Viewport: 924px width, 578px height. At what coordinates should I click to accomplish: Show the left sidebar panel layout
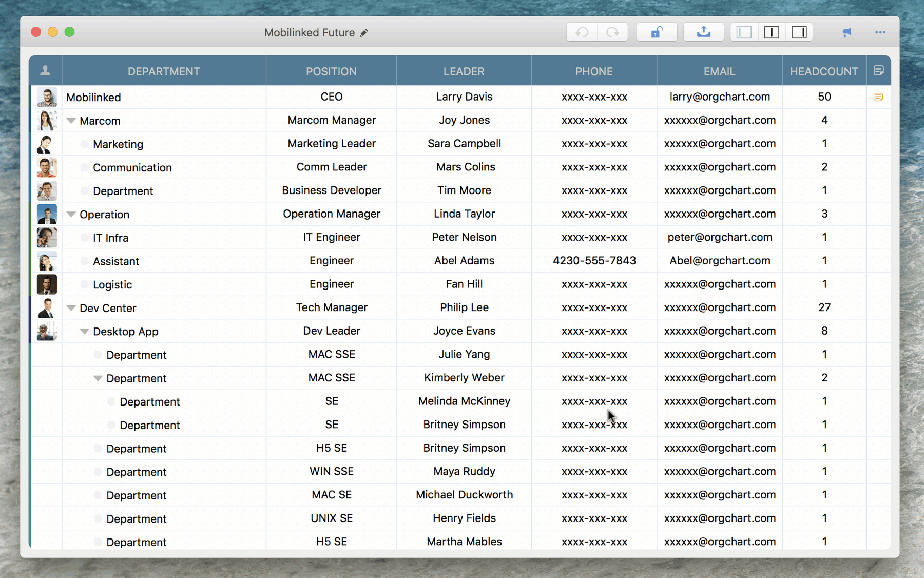click(x=744, y=32)
